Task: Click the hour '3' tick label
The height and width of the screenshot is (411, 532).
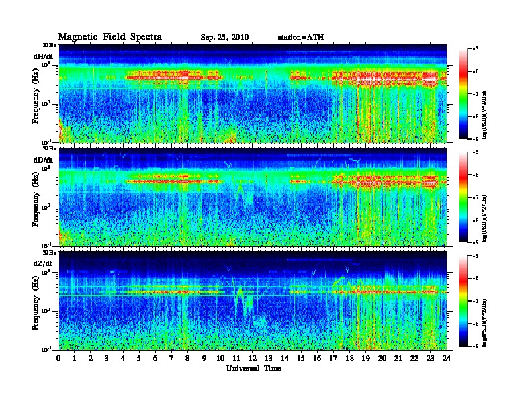Action: click(107, 358)
